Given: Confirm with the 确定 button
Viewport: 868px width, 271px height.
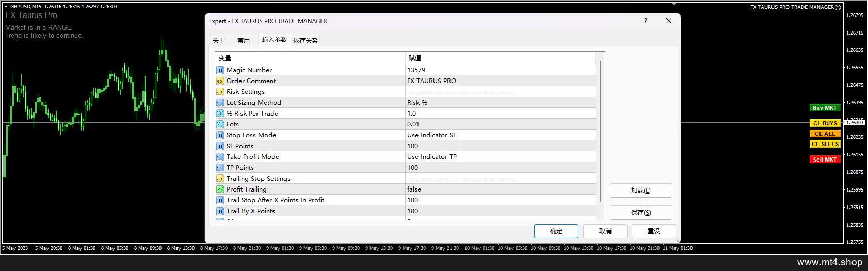Looking at the screenshot, I should tap(556, 231).
